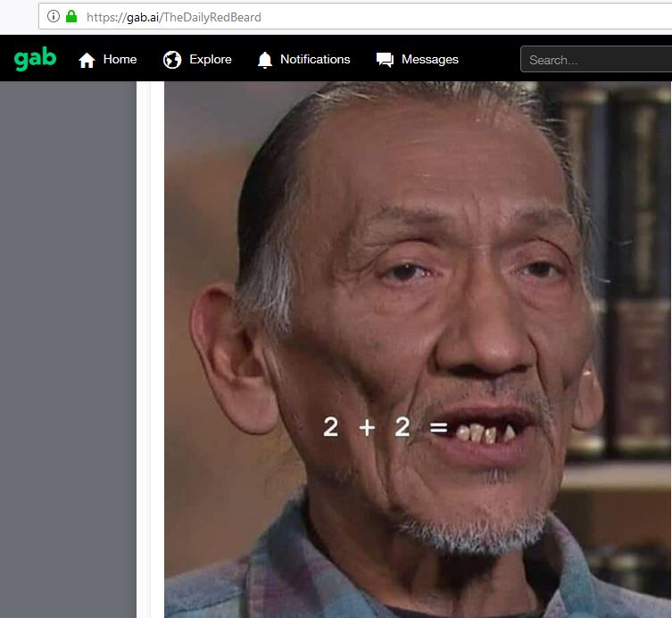
Task: Click the "2 + 2 =" caption on the image
Action: point(384,428)
